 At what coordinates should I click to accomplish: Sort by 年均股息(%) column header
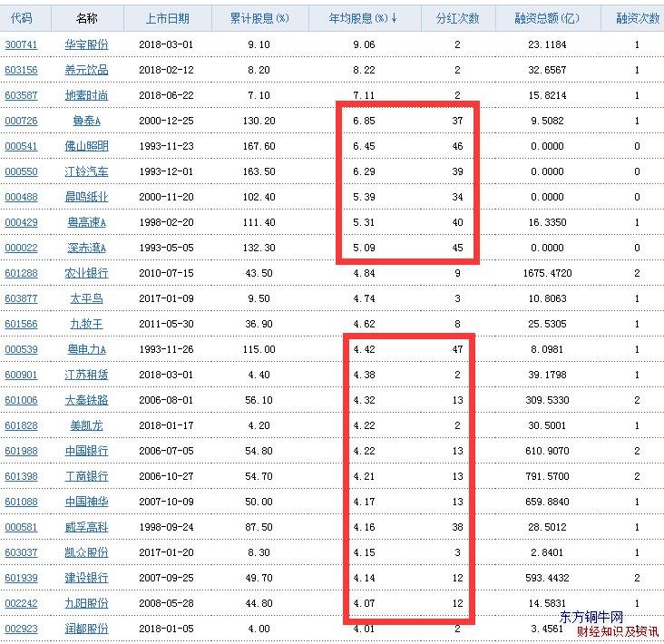coord(363,18)
